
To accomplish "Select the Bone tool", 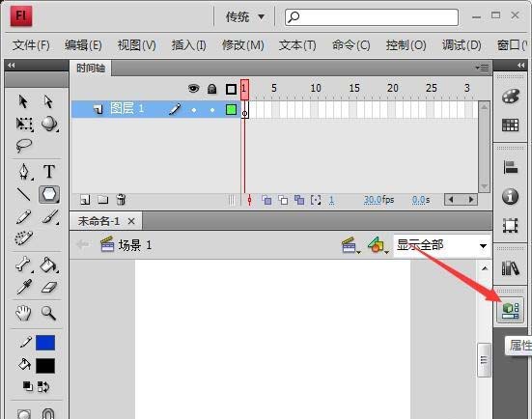I will (23, 265).
